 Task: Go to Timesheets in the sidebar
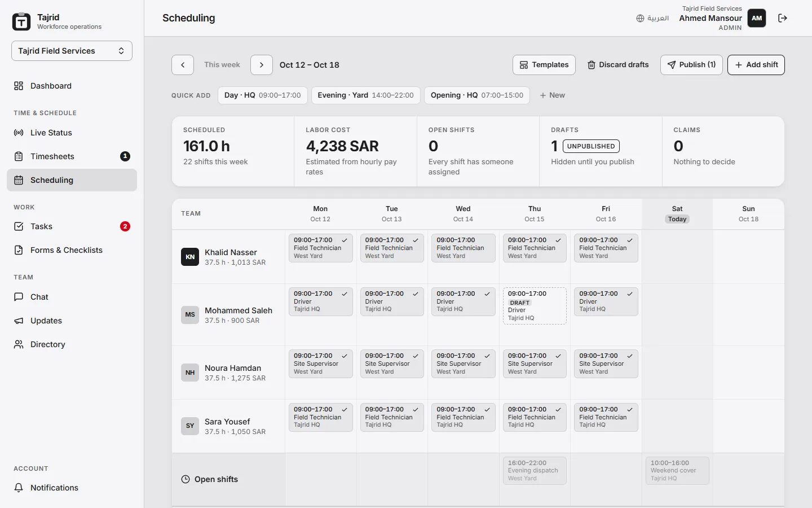[72, 156]
